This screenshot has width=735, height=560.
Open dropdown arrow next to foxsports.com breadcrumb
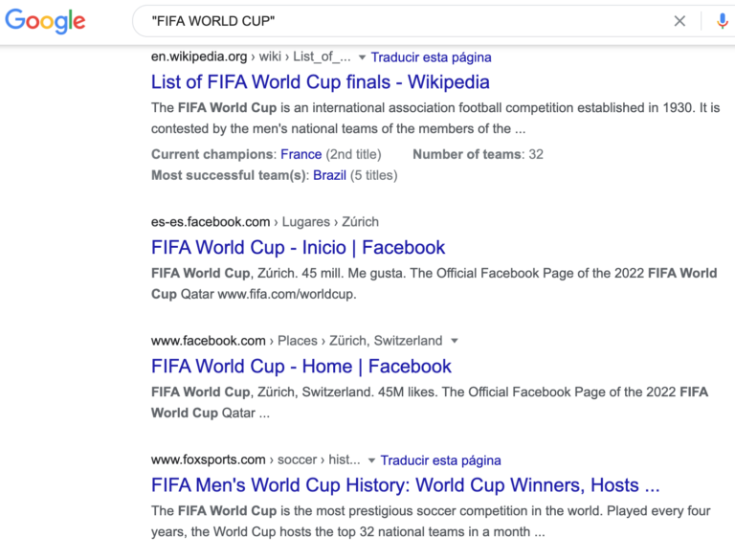click(371, 460)
